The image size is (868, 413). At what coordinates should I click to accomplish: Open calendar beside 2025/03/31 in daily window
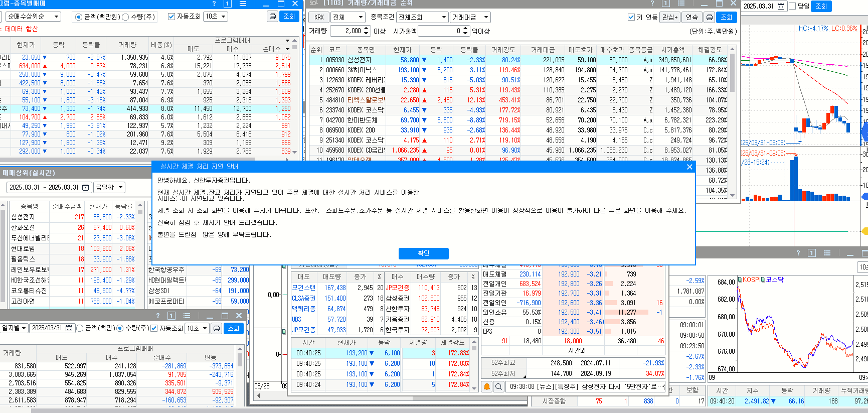tap(69, 328)
